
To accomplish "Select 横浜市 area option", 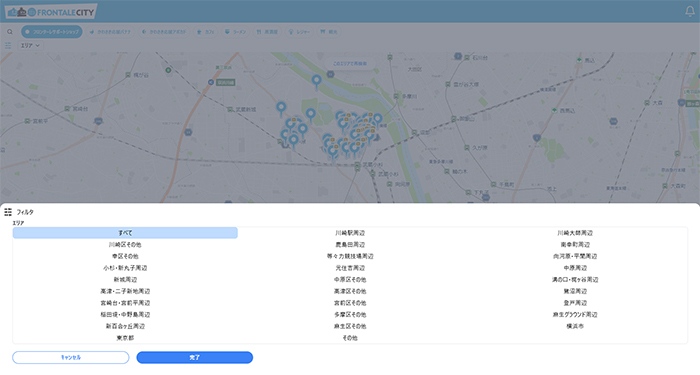I will click(x=575, y=326).
